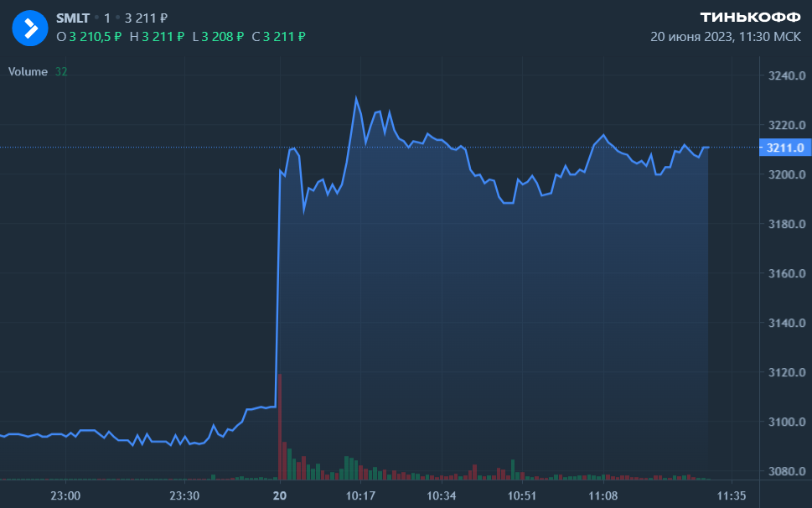Click the Volume indicator label
The width and height of the screenshot is (812, 508).
pos(28,72)
